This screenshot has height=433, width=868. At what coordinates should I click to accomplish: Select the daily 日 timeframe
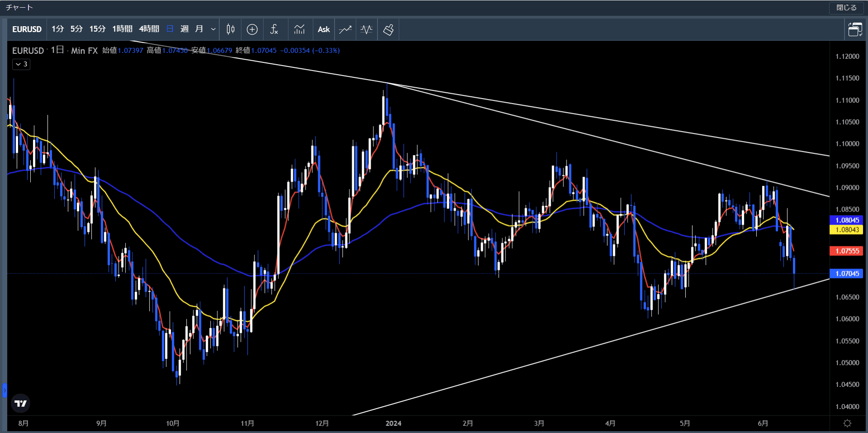point(170,29)
